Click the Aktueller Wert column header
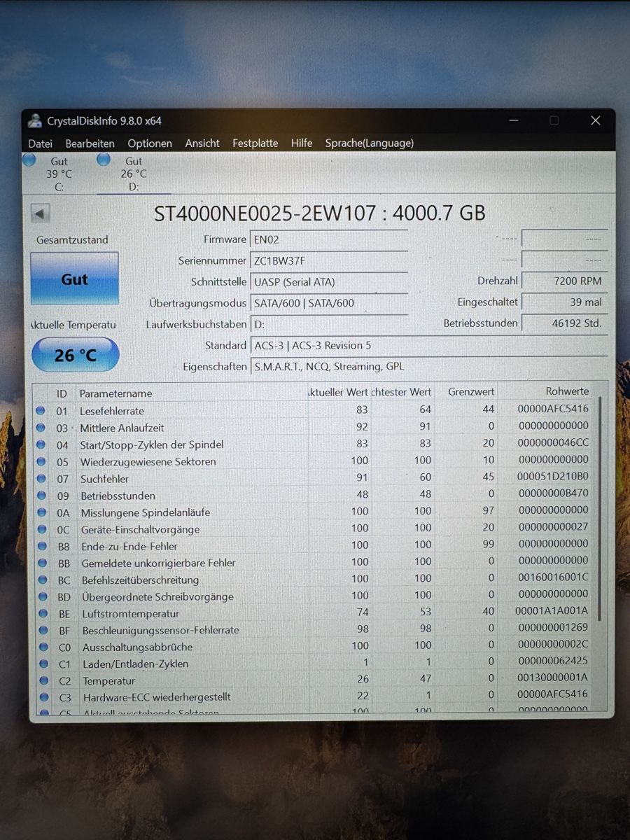Screen dimensions: 630x840 338,393
